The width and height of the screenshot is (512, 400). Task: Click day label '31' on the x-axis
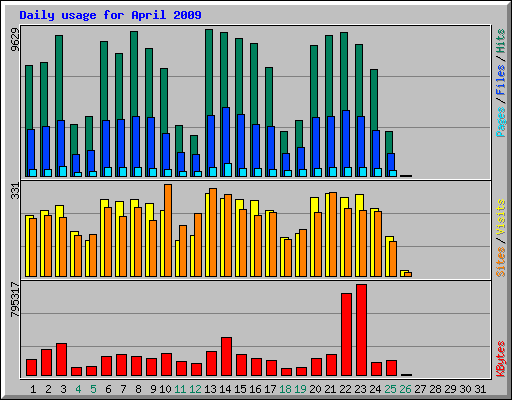pos(480,389)
